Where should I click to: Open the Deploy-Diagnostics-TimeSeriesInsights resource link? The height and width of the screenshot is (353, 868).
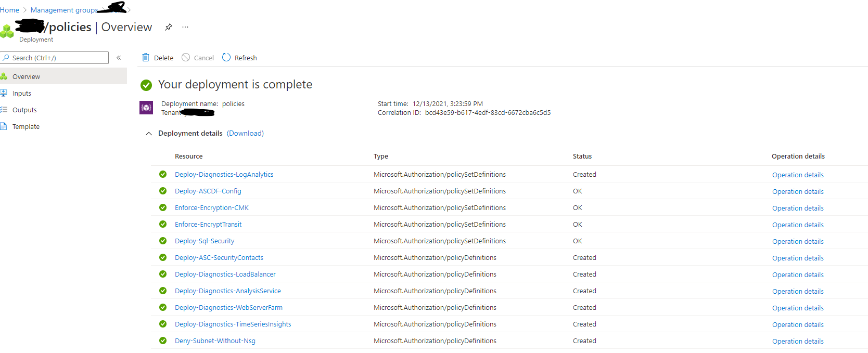233,324
